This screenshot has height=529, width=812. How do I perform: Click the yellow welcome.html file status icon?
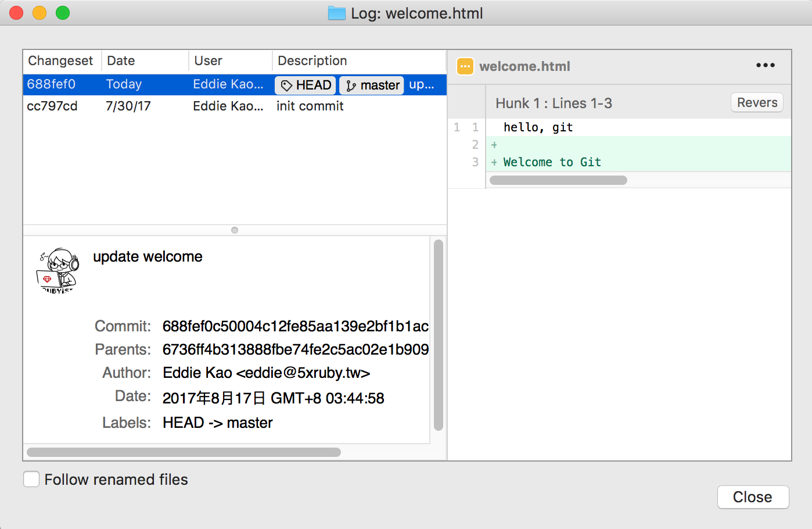click(465, 66)
